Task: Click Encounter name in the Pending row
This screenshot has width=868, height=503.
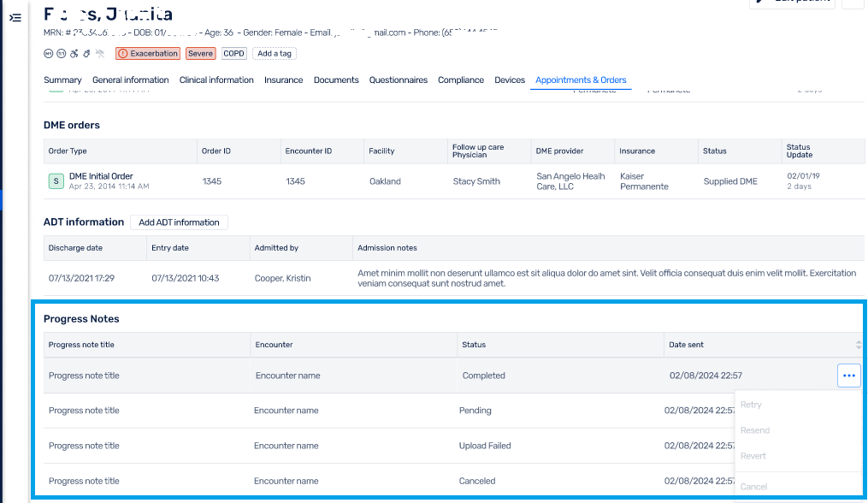Action: pos(286,411)
